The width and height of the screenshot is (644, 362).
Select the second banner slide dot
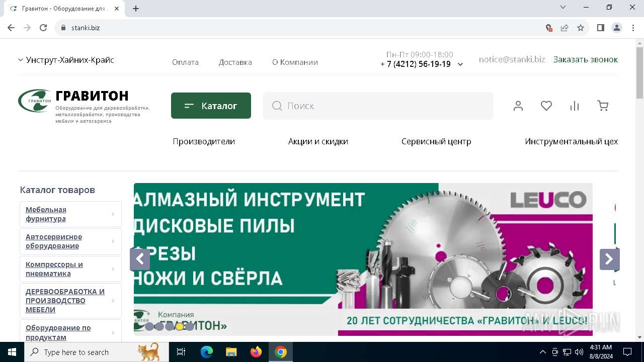click(159, 326)
